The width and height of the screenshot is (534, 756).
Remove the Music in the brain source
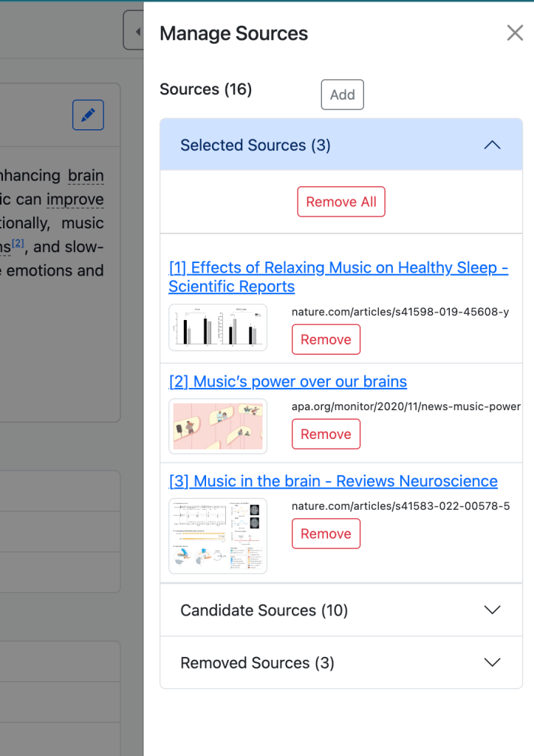(326, 534)
